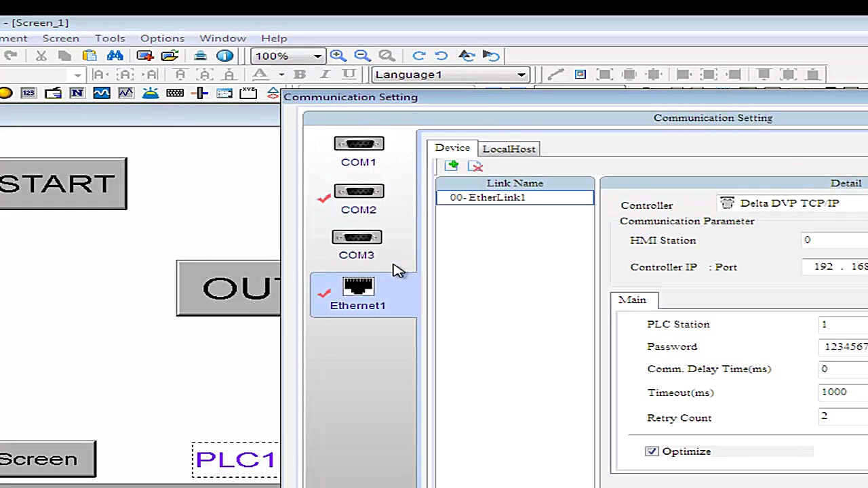Select the COM1 serial port
The width and height of the screenshot is (868, 488).
point(359,152)
